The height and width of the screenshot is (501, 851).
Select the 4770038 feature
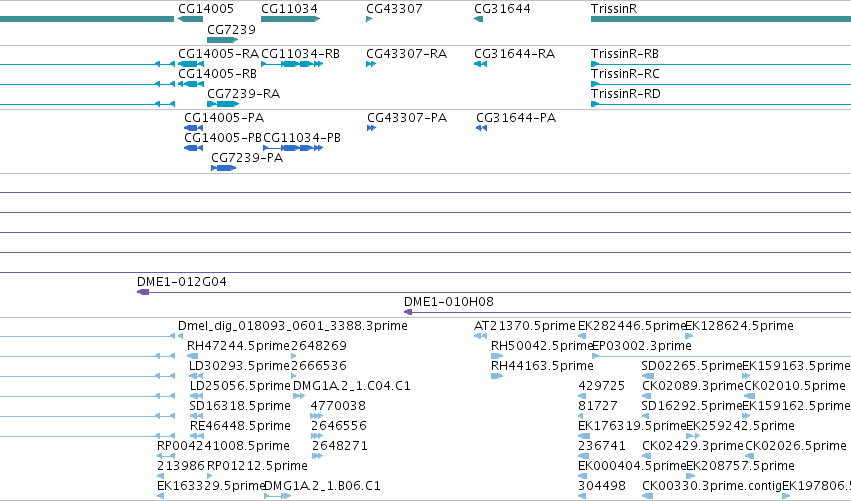pos(316,416)
